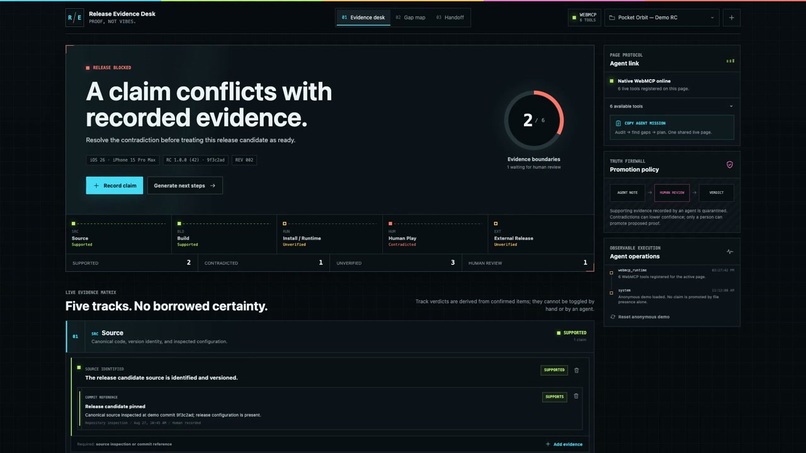Click the Source track header row
806x453 pixels.
pyautogui.click(x=330, y=337)
